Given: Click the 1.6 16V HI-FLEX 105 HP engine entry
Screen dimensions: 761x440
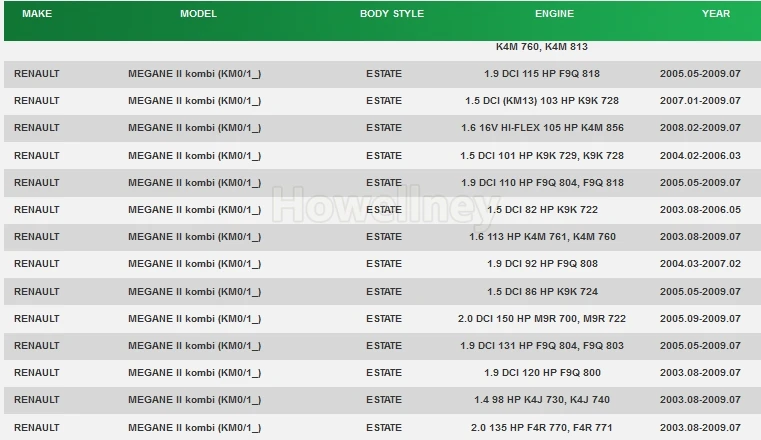Looking at the screenshot, I should click(542, 128).
